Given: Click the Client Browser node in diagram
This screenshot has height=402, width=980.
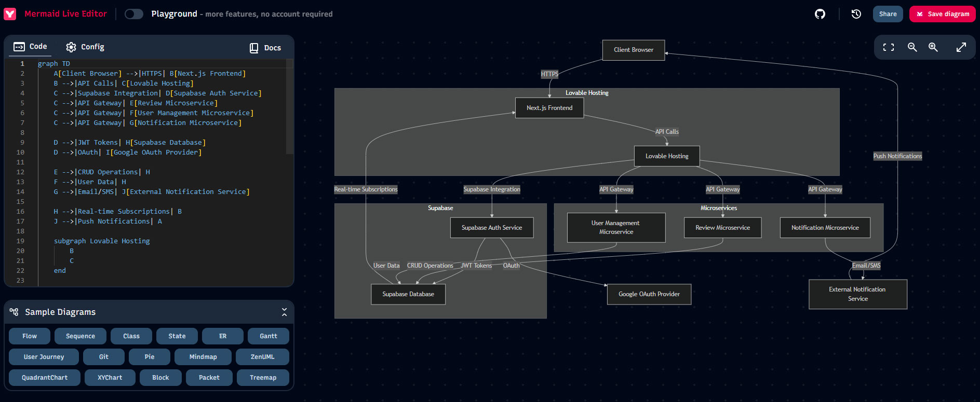Looking at the screenshot, I should (634, 50).
